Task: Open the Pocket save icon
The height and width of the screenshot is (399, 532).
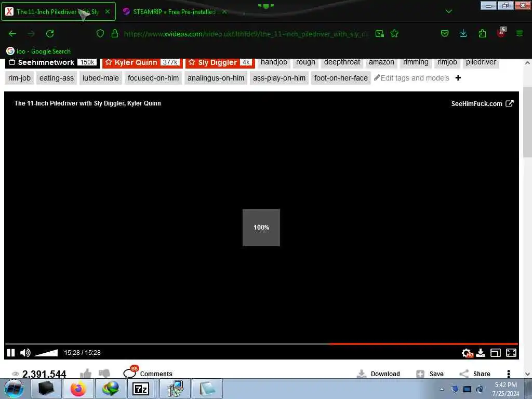Action: 445,34
